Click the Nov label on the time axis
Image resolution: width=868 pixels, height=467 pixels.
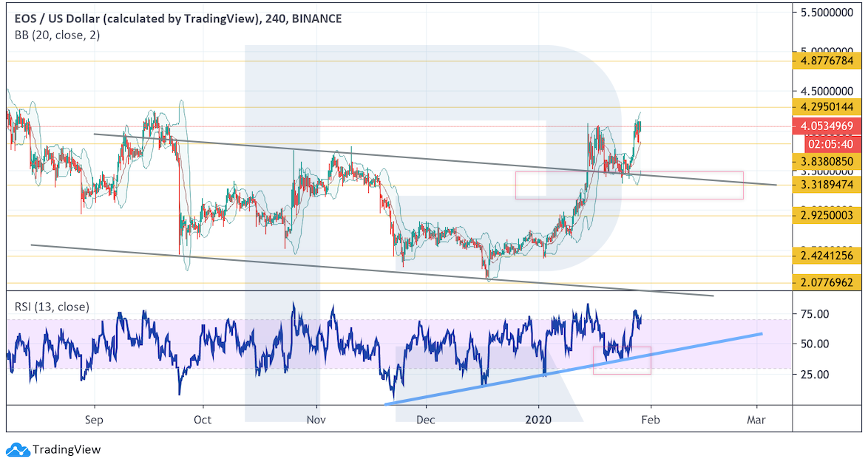click(x=316, y=420)
